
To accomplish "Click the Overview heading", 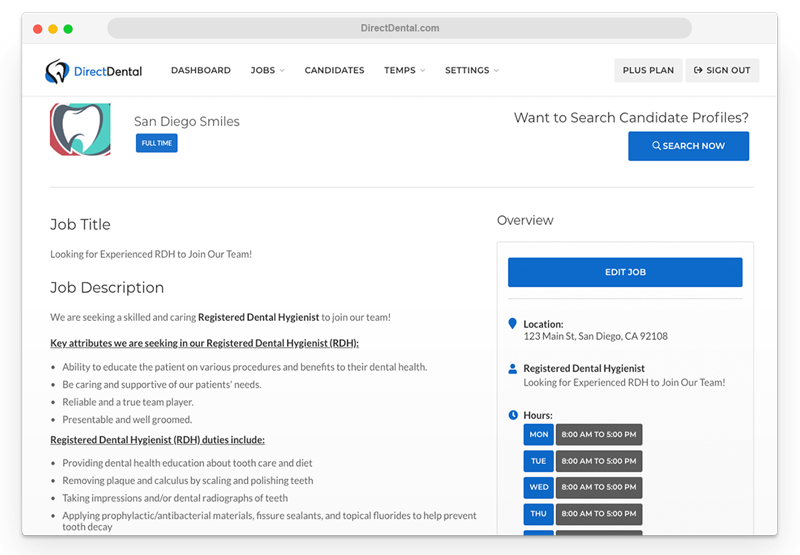I will pos(525,220).
